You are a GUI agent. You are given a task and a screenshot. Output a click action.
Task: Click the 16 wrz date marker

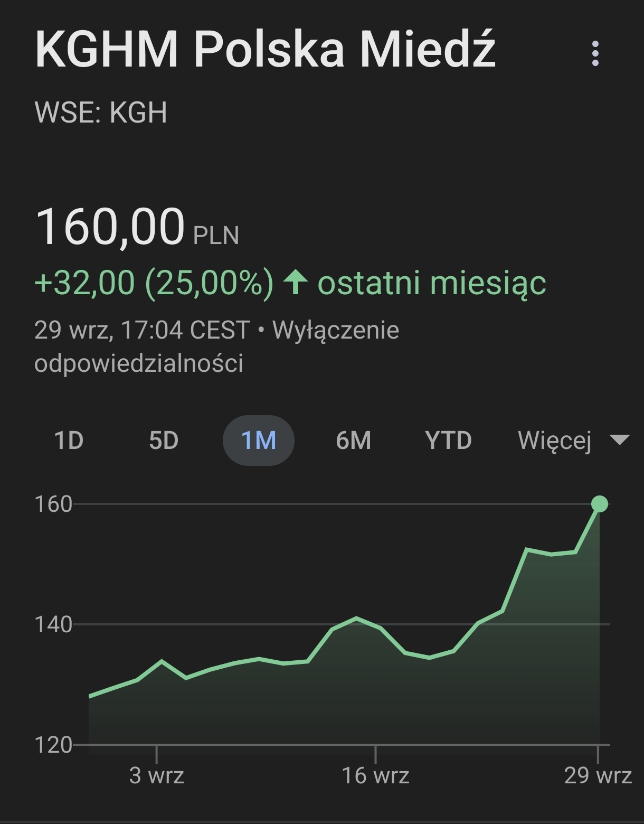pos(375,775)
